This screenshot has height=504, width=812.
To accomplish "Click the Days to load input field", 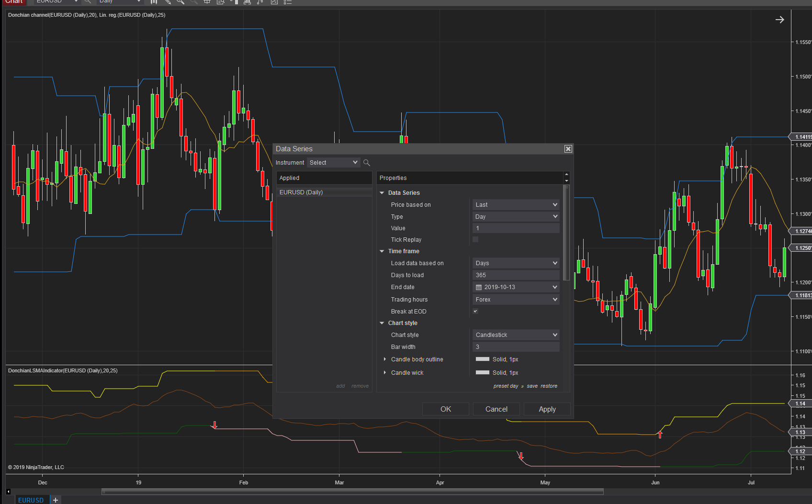I will pos(516,275).
